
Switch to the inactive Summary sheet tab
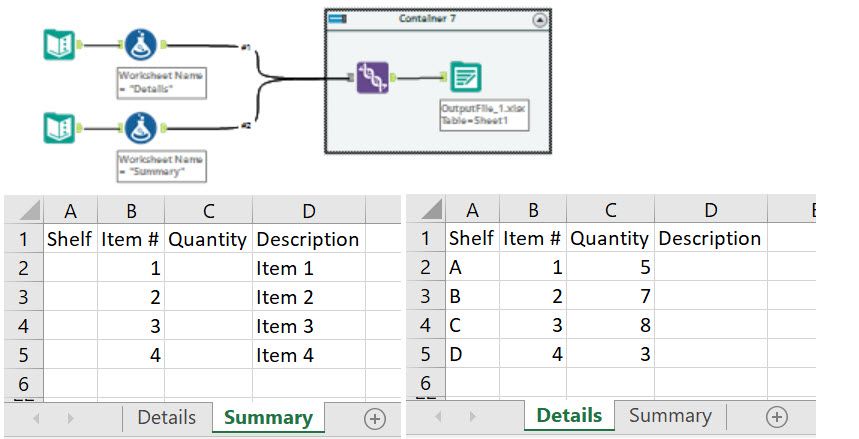coord(670,416)
